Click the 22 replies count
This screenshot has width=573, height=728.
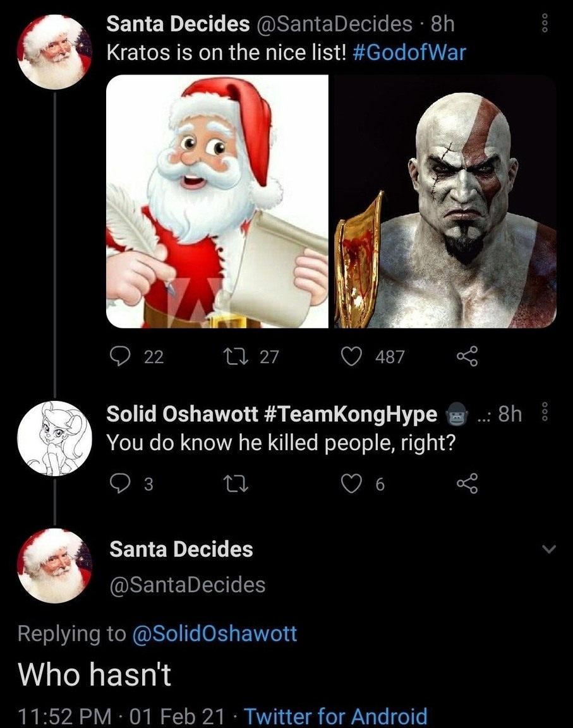pyautogui.click(x=150, y=357)
